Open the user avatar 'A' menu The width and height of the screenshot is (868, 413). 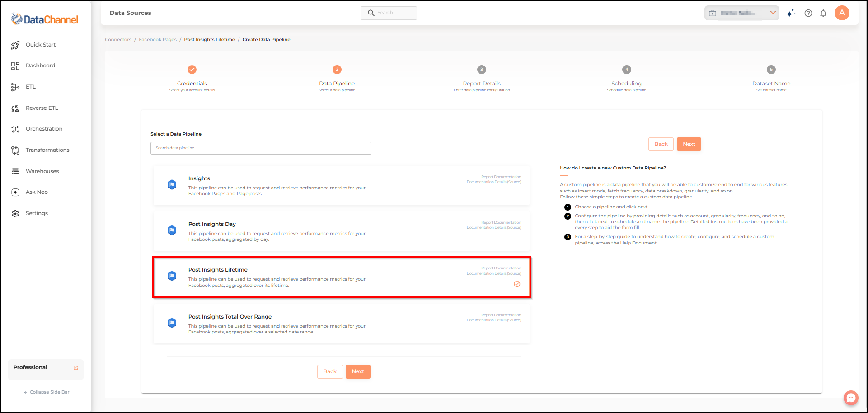tap(842, 13)
